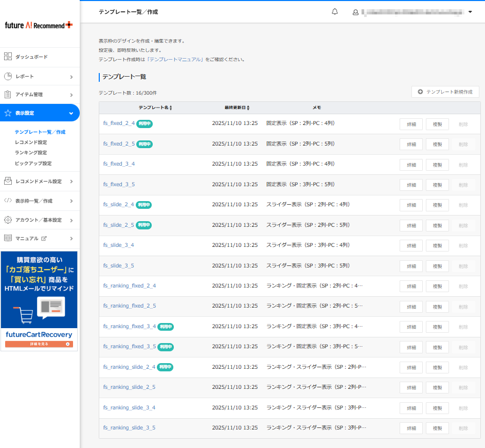
Task: Click the Report pie chart icon
Action: point(8,76)
